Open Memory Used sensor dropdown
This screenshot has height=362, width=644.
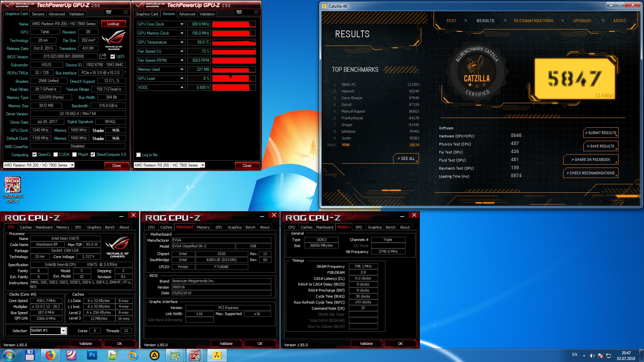point(182,69)
